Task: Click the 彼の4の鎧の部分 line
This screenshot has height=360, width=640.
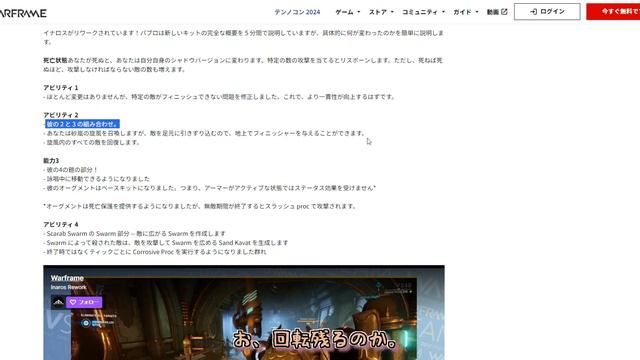Action: tap(71, 169)
